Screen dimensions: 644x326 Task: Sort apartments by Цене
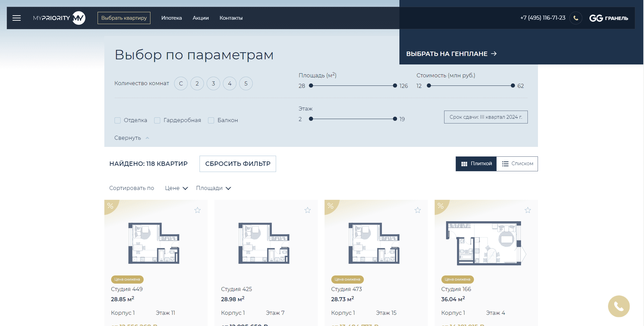click(x=176, y=188)
